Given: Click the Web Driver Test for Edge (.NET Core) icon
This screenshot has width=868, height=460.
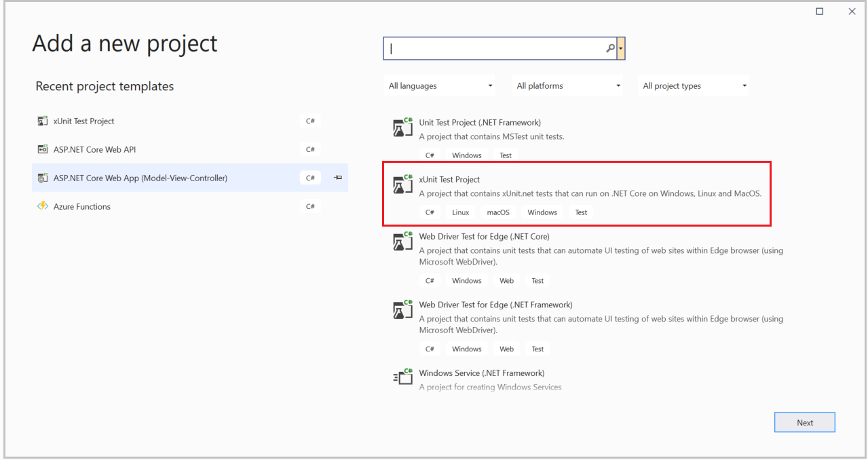Looking at the screenshot, I should click(403, 242).
